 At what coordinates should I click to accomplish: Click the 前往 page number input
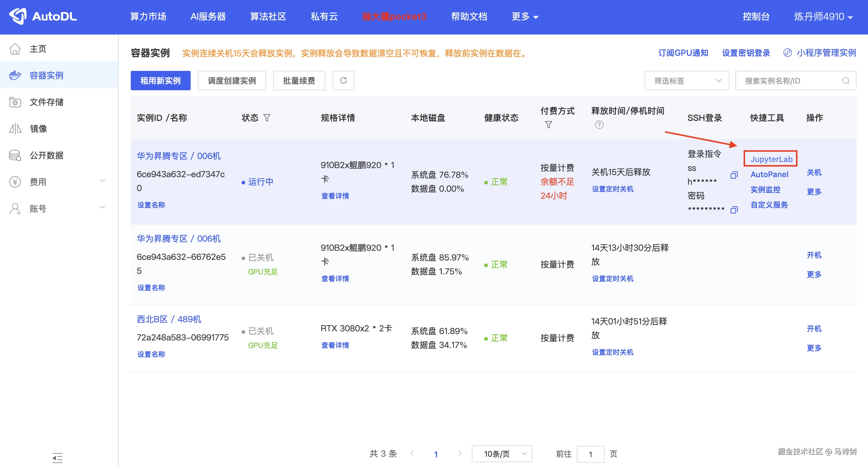[x=590, y=454]
